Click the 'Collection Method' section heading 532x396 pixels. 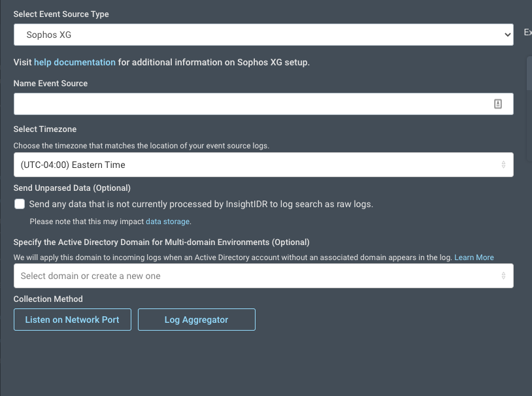point(48,299)
